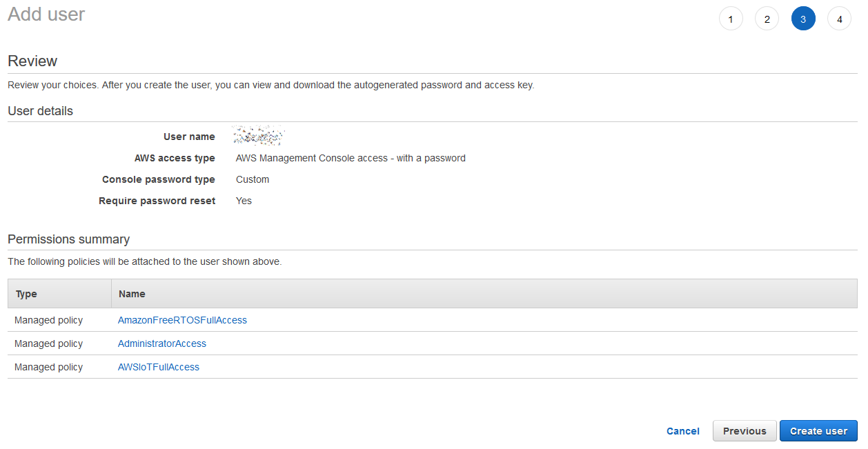Open the AmazonFreeRTOSFullAccess policy link
The width and height of the screenshot is (868, 449).
(182, 320)
